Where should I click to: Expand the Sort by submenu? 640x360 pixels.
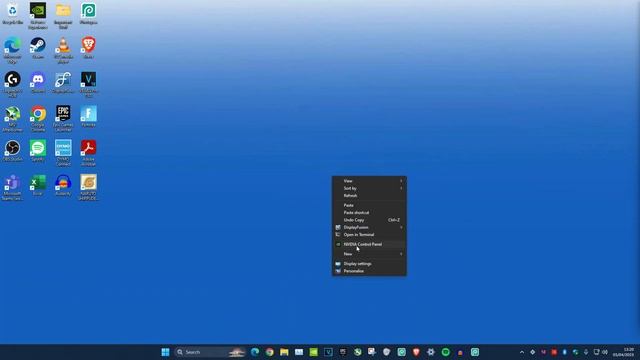[369, 188]
